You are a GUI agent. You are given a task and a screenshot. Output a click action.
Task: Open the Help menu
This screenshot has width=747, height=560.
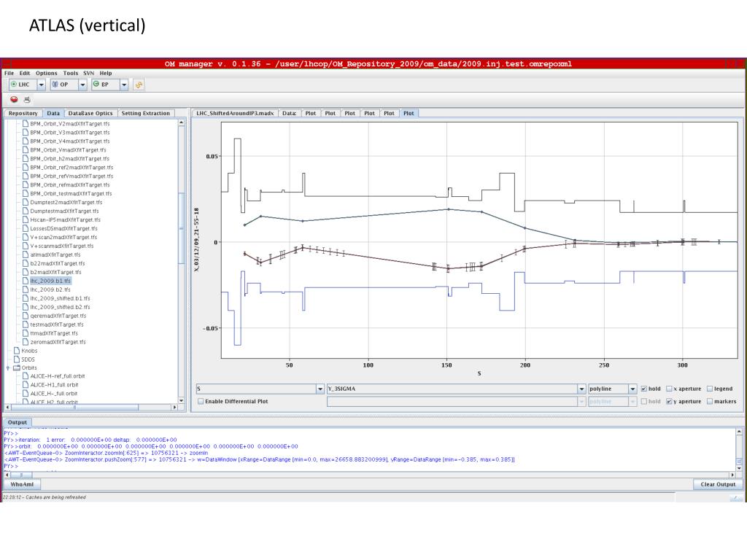point(106,74)
